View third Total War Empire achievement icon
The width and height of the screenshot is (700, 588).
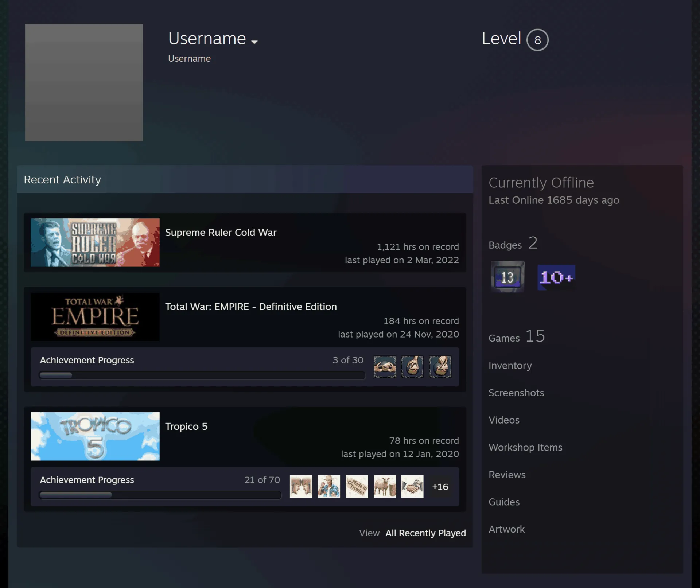pyautogui.click(x=440, y=366)
